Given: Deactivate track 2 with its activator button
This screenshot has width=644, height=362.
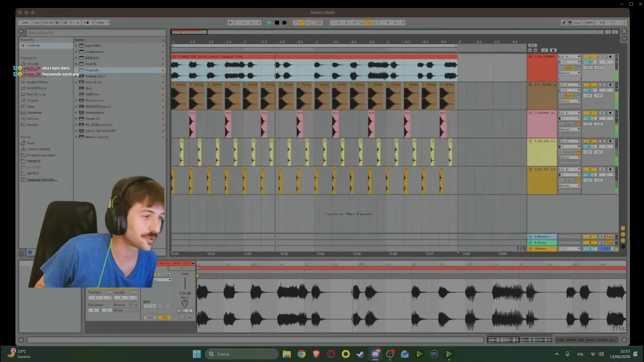Looking at the screenshot, I should click(x=590, y=84).
